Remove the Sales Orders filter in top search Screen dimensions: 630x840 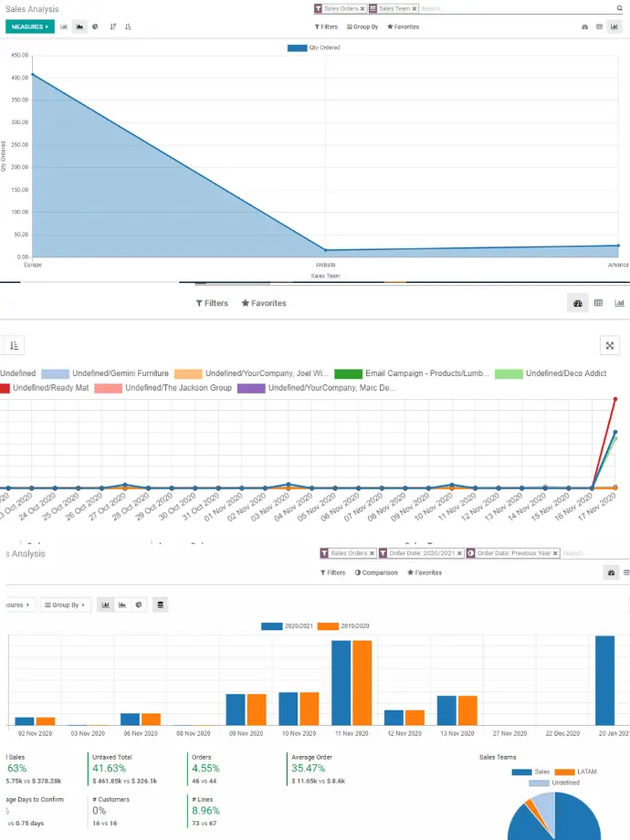pos(362,8)
